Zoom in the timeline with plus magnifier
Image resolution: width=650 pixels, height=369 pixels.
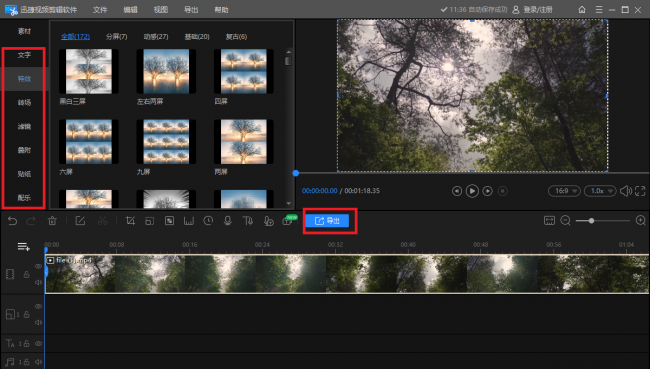pos(640,221)
